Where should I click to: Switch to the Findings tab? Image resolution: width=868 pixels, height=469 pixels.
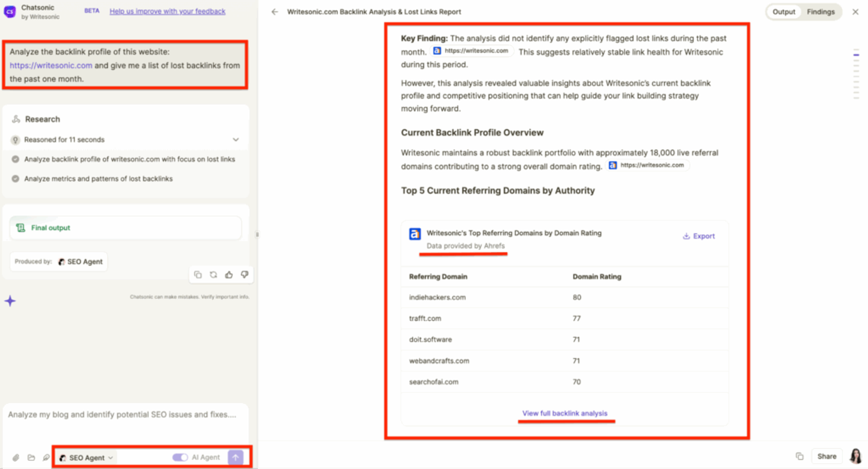tap(821, 12)
